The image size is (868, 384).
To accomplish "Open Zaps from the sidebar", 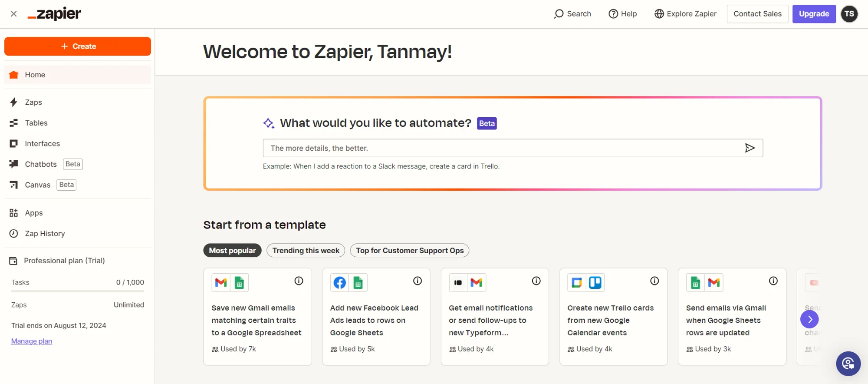I will click(78, 102).
